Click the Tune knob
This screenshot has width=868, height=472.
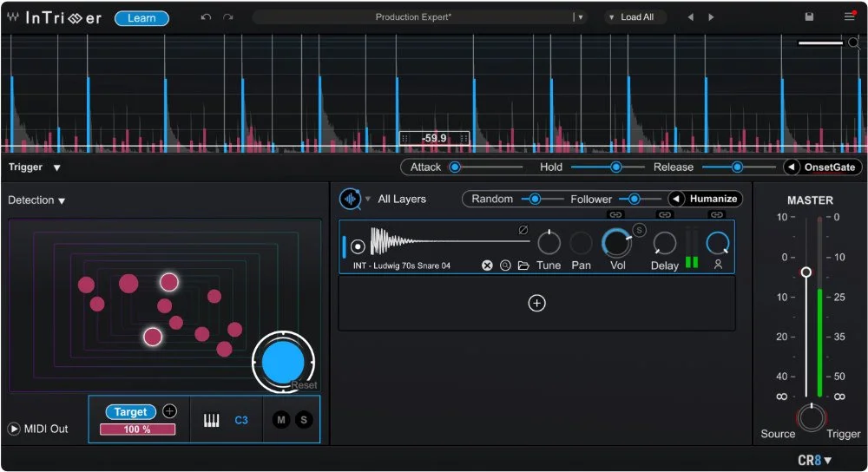point(549,244)
